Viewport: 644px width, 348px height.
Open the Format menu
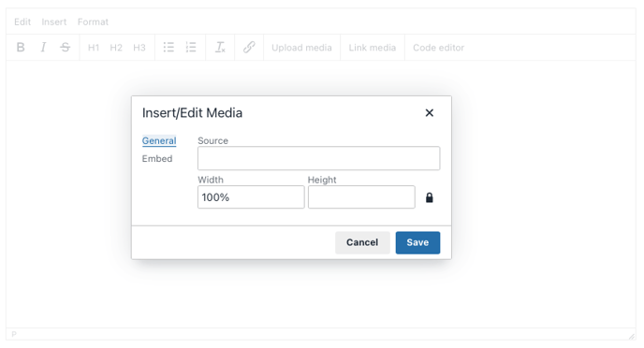coord(93,22)
